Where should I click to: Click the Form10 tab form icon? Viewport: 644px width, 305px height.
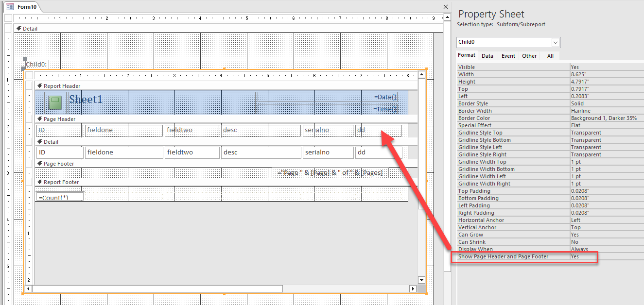click(10, 7)
